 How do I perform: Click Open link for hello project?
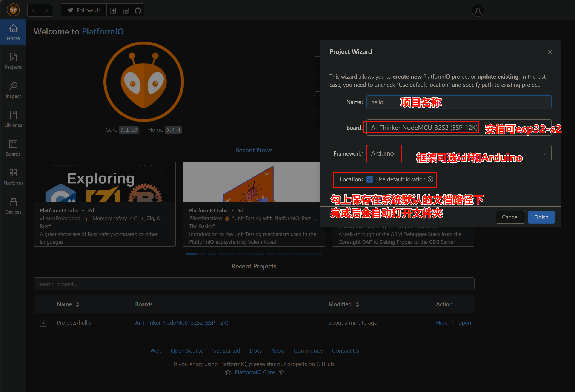464,323
